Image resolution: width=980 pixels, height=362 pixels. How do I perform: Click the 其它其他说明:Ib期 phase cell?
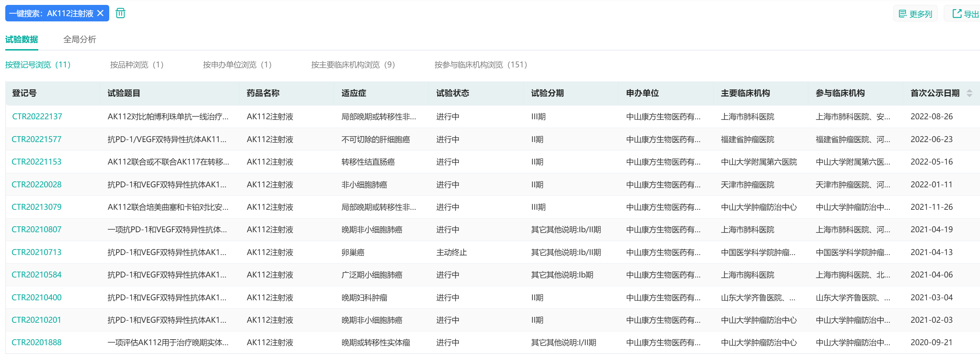click(x=562, y=275)
